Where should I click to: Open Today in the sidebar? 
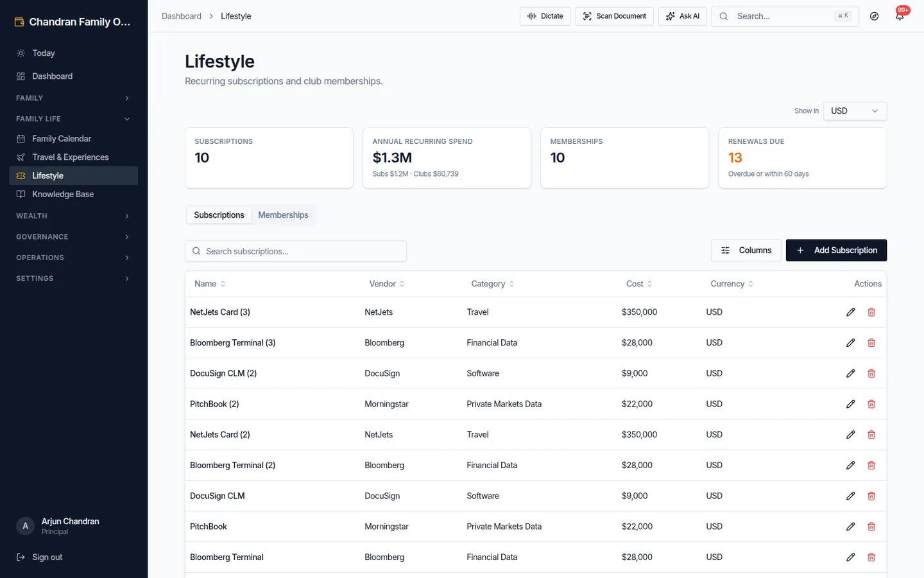(74, 53)
